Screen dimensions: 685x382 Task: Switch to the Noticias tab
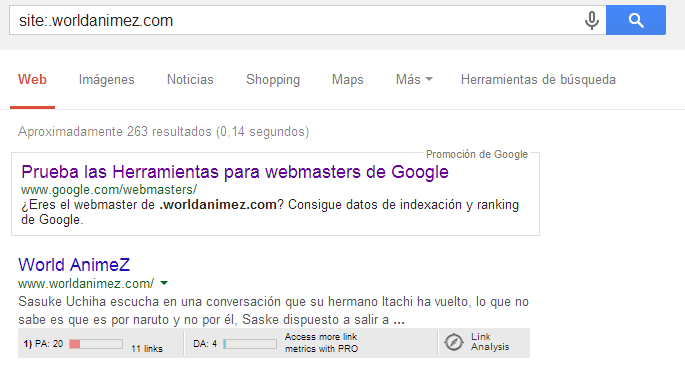tap(190, 80)
